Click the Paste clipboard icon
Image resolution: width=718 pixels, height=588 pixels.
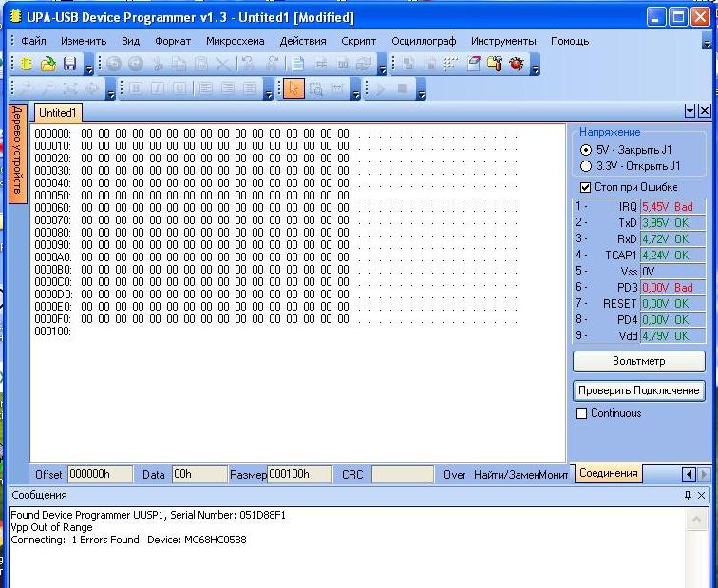point(200,64)
